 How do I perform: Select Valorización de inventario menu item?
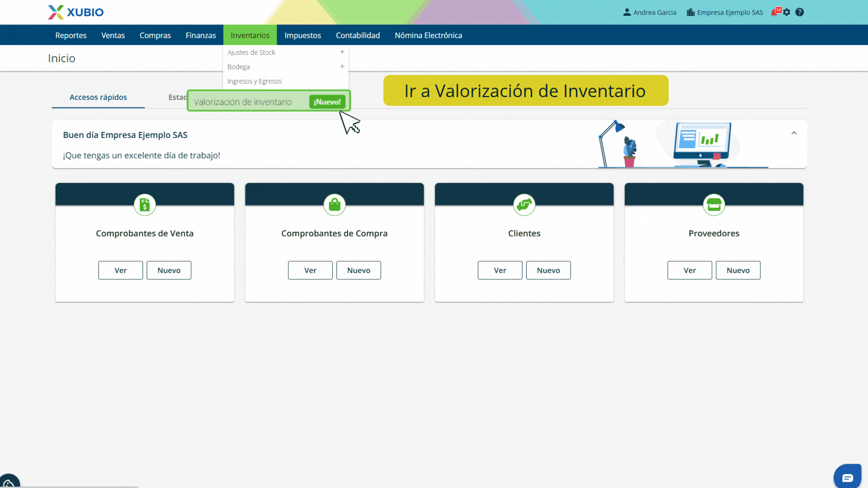coord(243,102)
